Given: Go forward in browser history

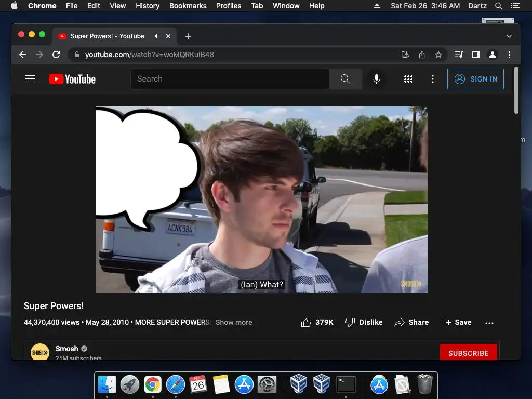Looking at the screenshot, I should pos(39,55).
